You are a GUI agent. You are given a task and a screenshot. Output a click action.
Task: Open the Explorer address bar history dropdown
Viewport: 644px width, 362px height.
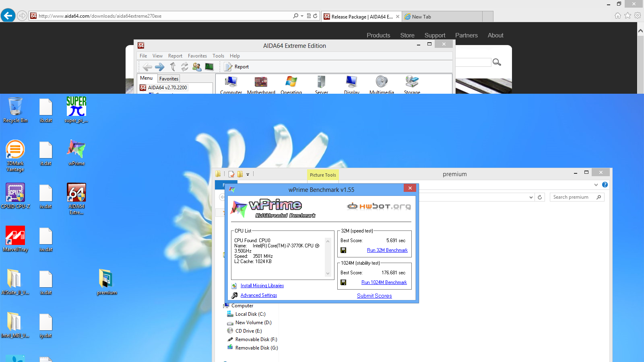tap(531, 197)
